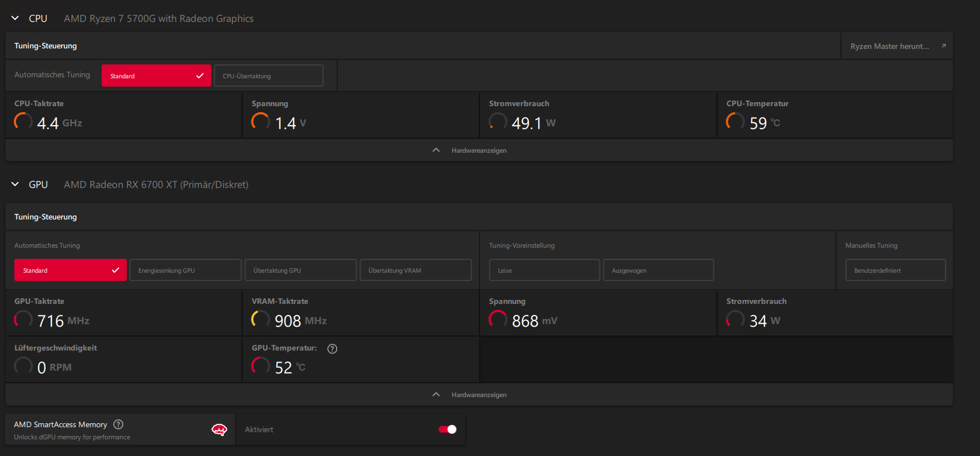This screenshot has width=980, height=456.
Task: Choose Übertaktung GPU
Action: click(x=301, y=270)
